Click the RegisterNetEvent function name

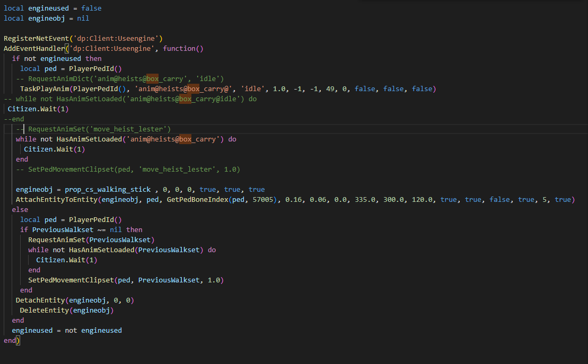click(x=36, y=38)
